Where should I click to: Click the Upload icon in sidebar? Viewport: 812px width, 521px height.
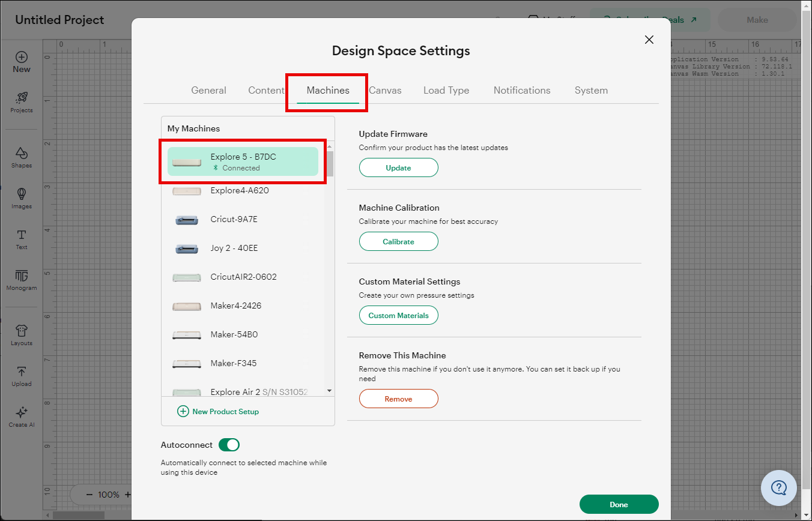22,372
